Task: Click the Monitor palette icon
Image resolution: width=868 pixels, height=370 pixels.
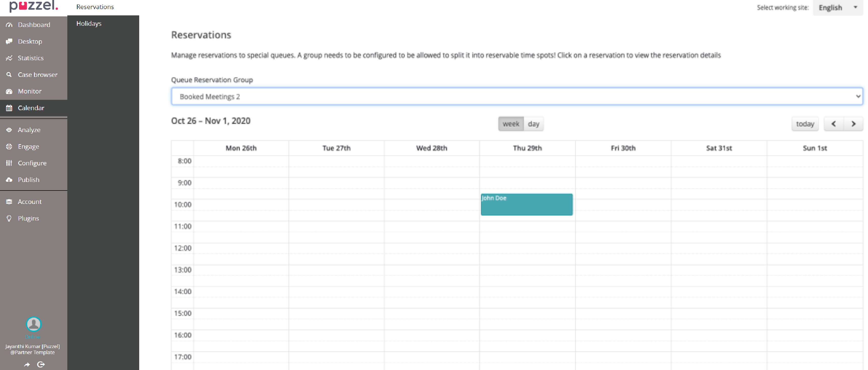Action: (9, 91)
